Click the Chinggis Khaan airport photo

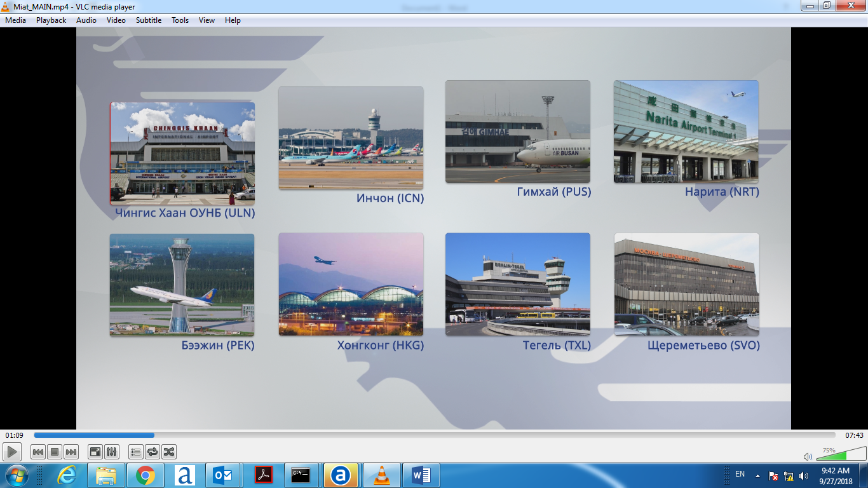click(x=182, y=153)
